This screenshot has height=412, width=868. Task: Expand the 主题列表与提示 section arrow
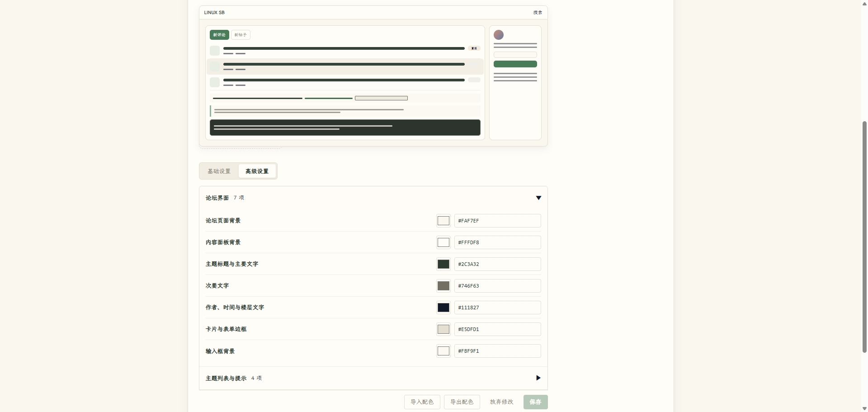[x=538, y=378]
